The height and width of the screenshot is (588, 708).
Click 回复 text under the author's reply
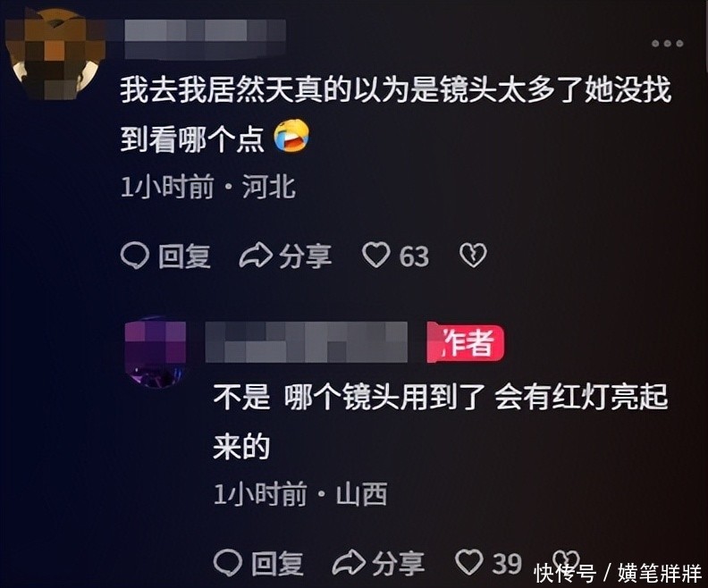coord(277,563)
